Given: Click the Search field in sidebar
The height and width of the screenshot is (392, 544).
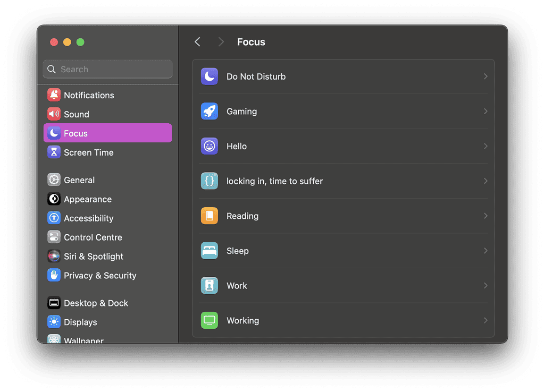Looking at the screenshot, I should pyautogui.click(x=108, y=69).
